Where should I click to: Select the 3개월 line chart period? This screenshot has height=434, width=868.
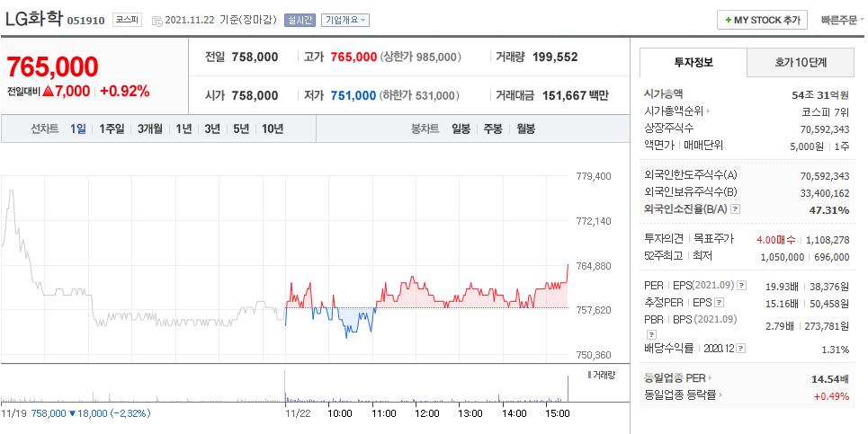[x=150, y=128]
